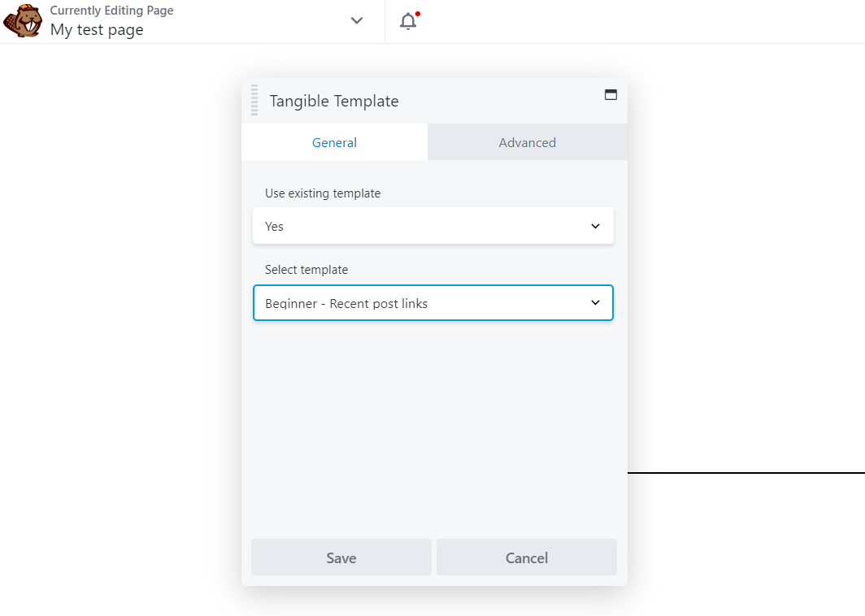Click the Beaver Builder logo icon
This screenshot has width=865, height=616.
[23, 20]
